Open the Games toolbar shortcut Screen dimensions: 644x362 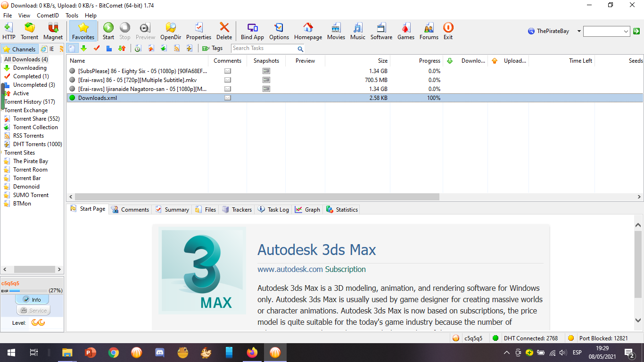pos(406,31)
